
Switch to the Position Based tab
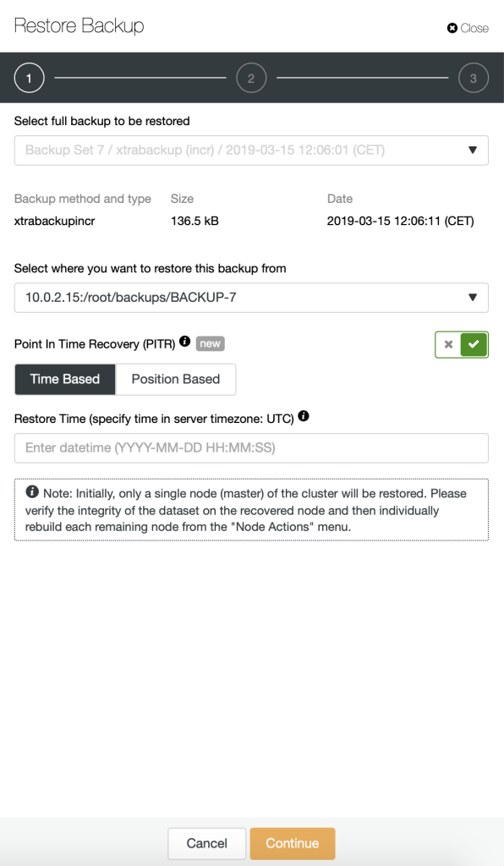tap(176, 380)
